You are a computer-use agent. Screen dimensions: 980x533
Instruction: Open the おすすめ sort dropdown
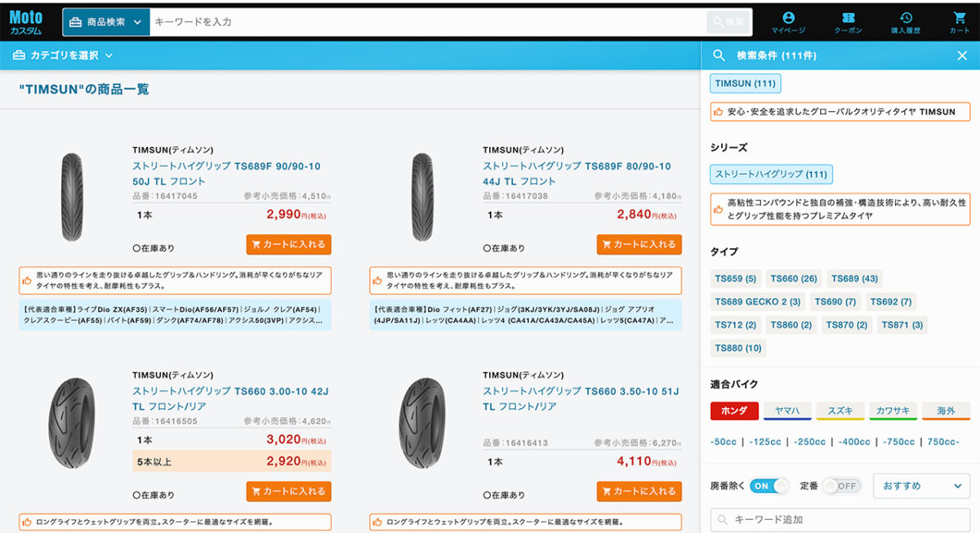[921, 486]
